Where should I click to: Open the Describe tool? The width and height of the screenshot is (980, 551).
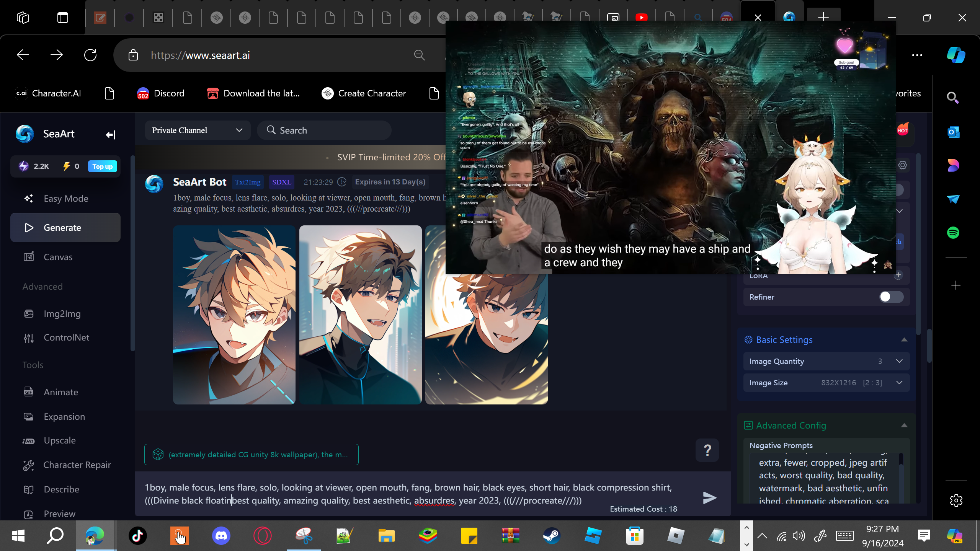(x=65, y=489)
